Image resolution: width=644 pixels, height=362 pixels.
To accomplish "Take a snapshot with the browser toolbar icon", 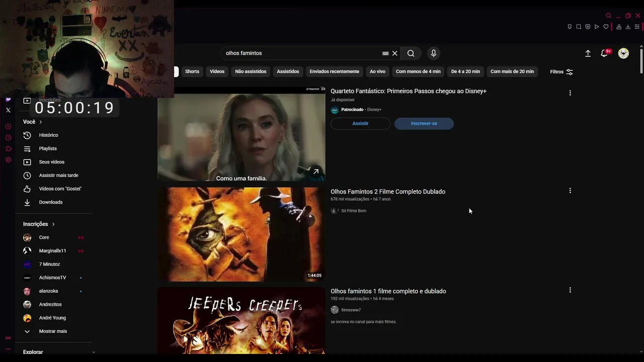I will (579, 27).
